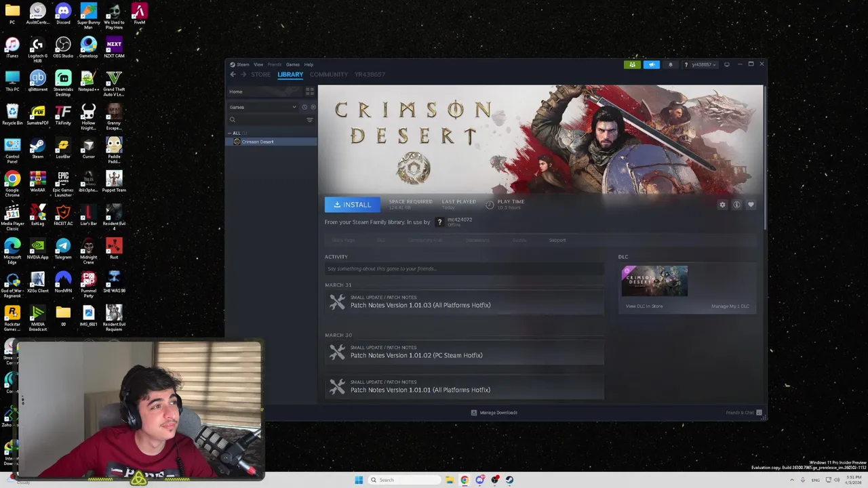Open Friends & Chat in Steam footer
This screenshot has height=488, width=868.
click(744, 413)
